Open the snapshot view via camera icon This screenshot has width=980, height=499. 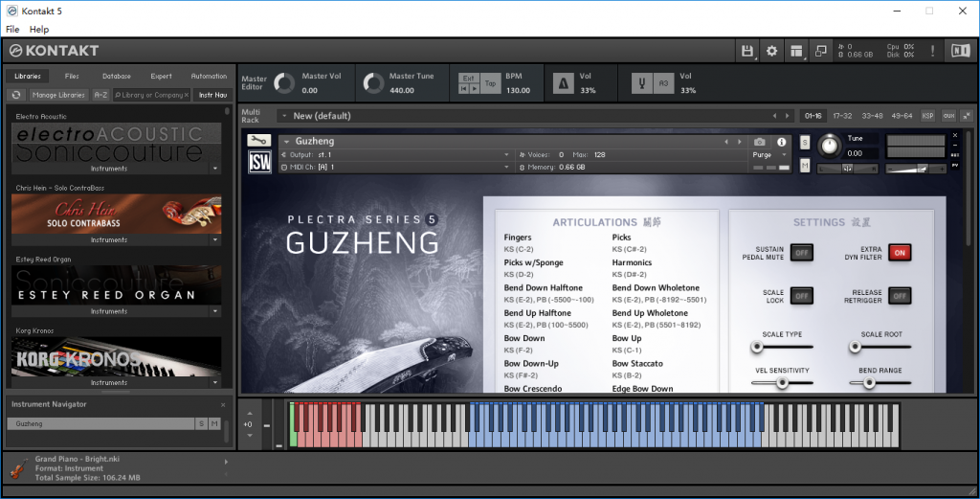[759, 142]
